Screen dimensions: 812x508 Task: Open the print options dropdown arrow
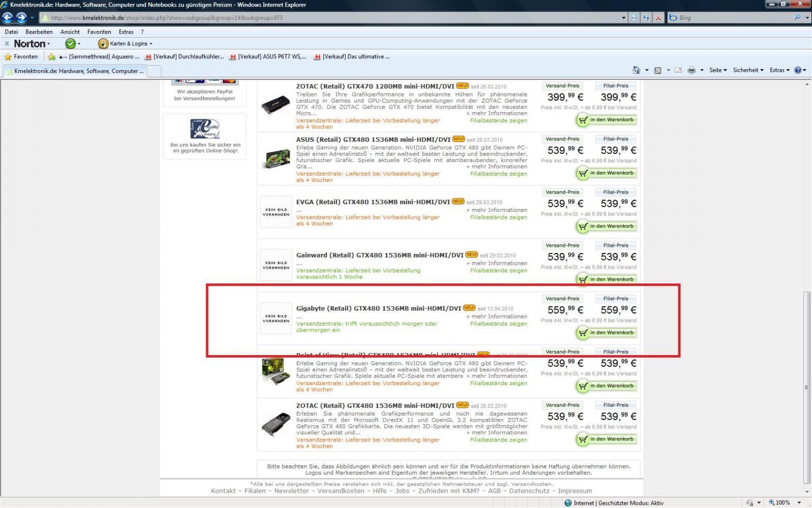(x=702, y=70)
